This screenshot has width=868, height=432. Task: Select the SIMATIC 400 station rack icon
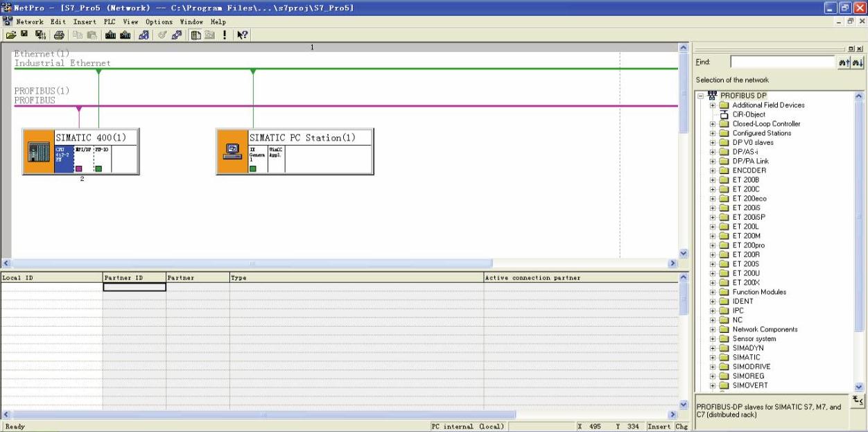coord(38,151)
